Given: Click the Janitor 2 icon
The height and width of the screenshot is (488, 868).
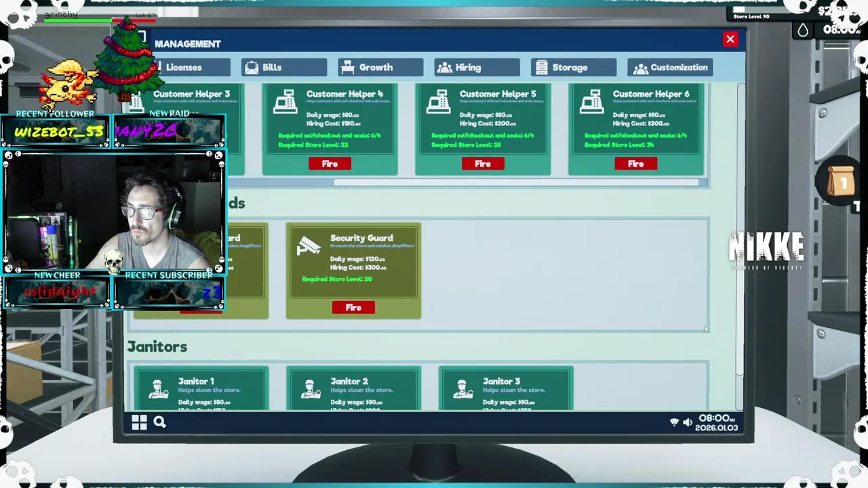Looking at the screenshot, I should tap(311, 389).
